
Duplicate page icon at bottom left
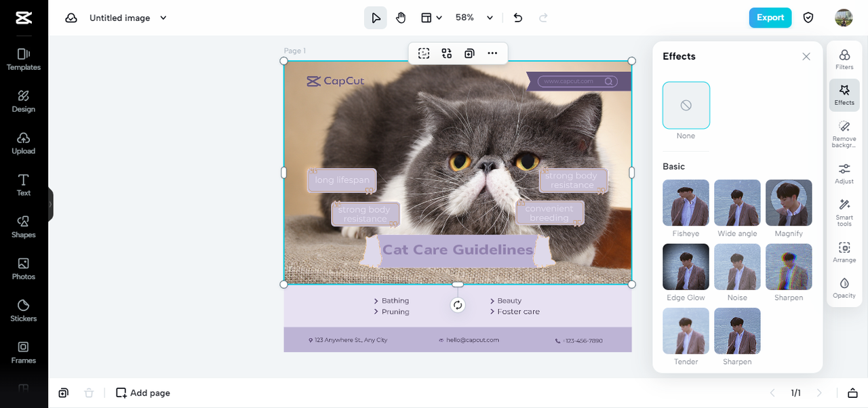click(63, 393)
